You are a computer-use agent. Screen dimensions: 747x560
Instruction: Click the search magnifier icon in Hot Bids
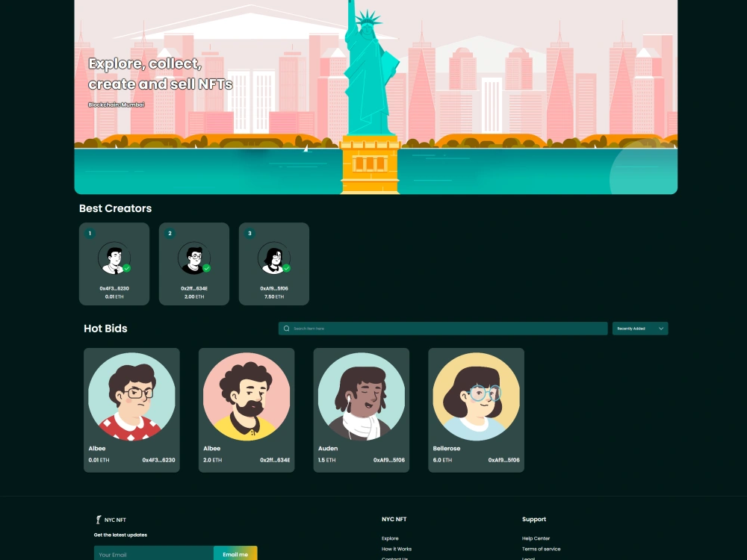point(286,329)
